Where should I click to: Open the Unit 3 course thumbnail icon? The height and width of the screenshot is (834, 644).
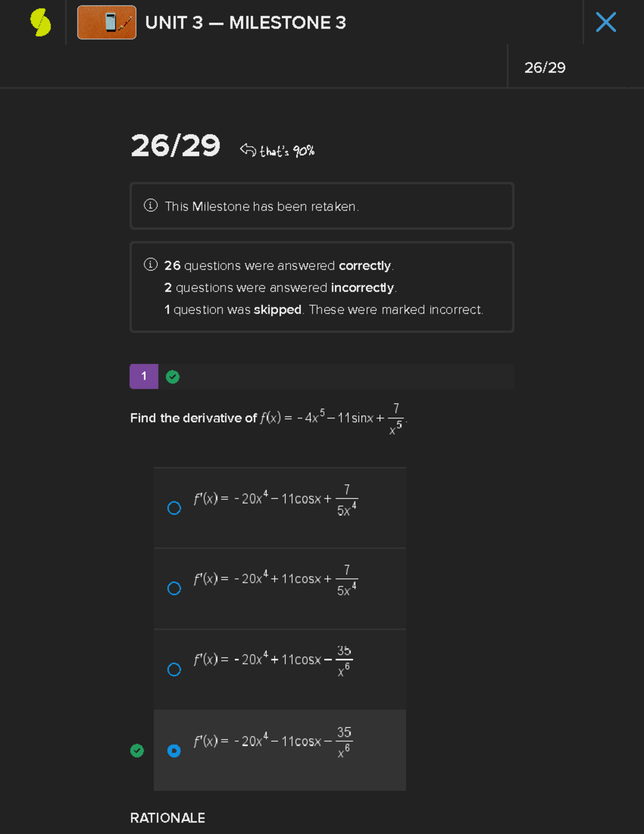[106, 23]
